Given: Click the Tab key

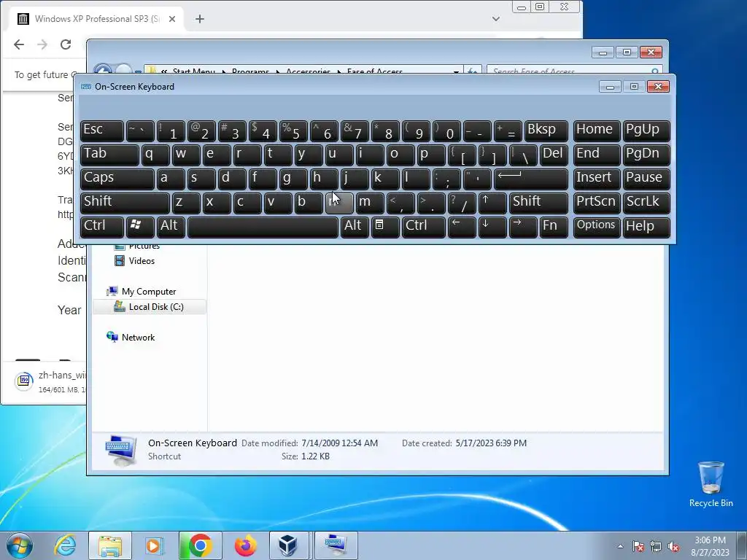Looking at the screenshot, I should pos(109,155).
